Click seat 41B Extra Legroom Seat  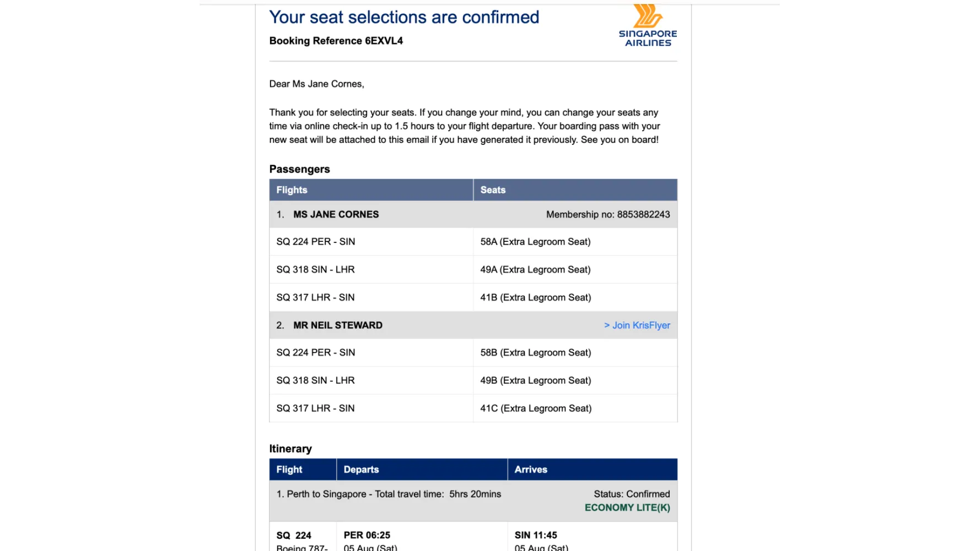coord(535,298)
